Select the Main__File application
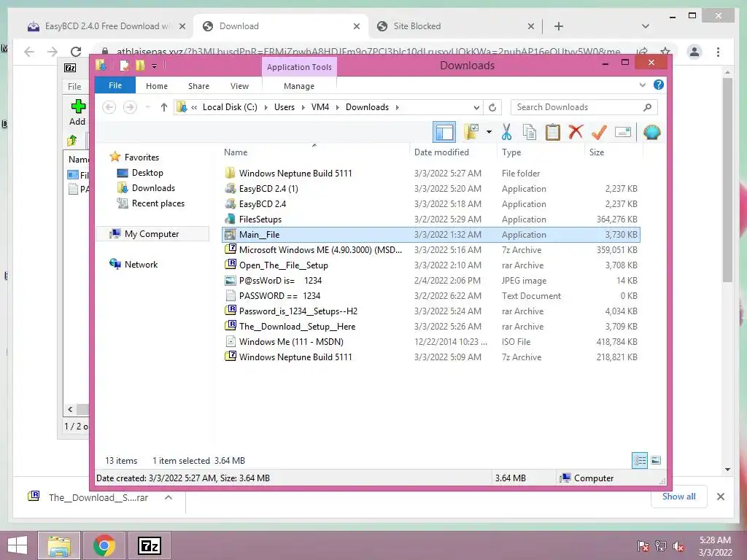This screenshot has width=747, height=560. (x=430, y=234)
